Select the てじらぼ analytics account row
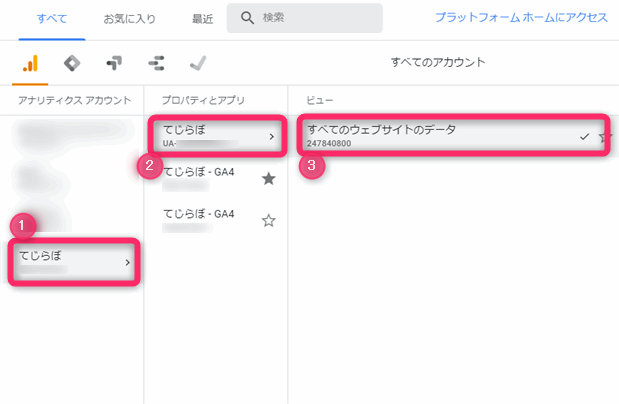Screen dimensions: 619x404 (x=74, y=262)
